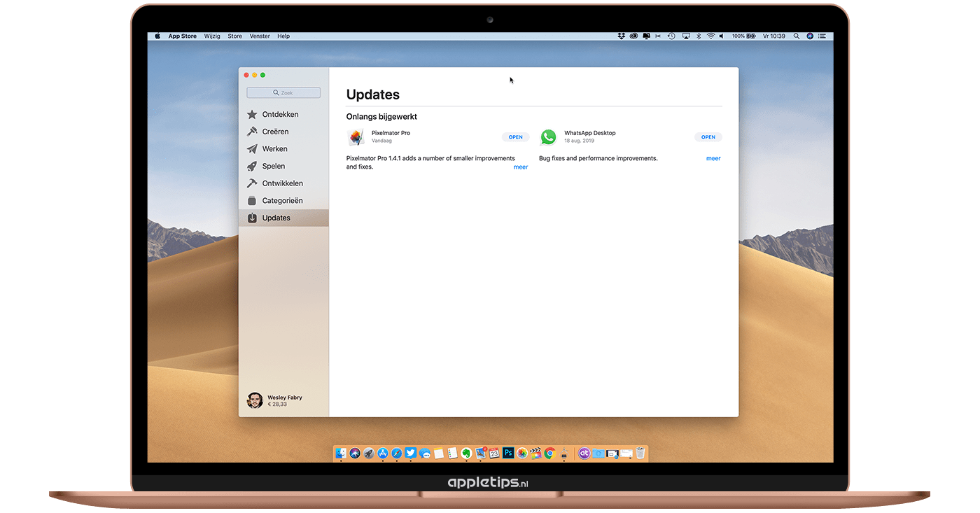Open Spotlight search in the menu bar
The image size is (980, 513).
coord(797,36)
